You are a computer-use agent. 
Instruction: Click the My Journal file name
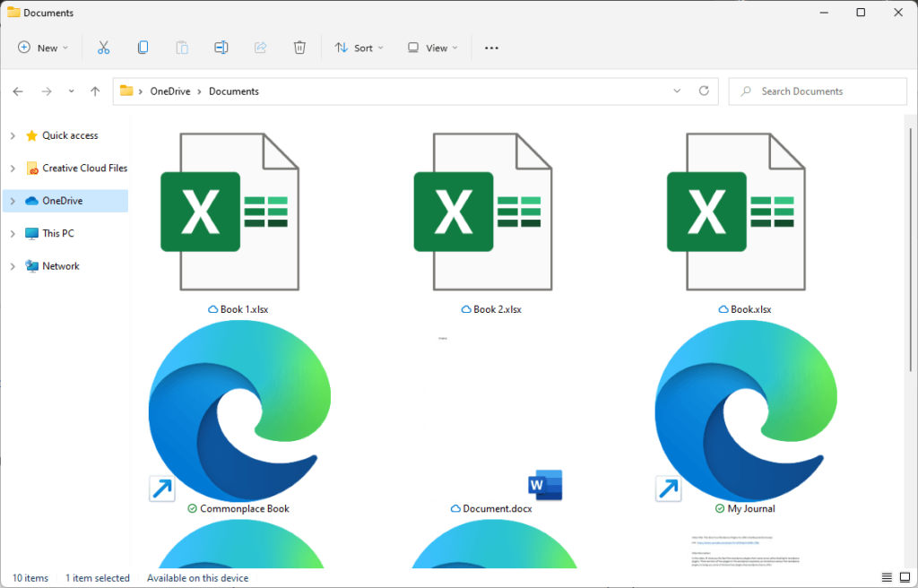(751, 509)
